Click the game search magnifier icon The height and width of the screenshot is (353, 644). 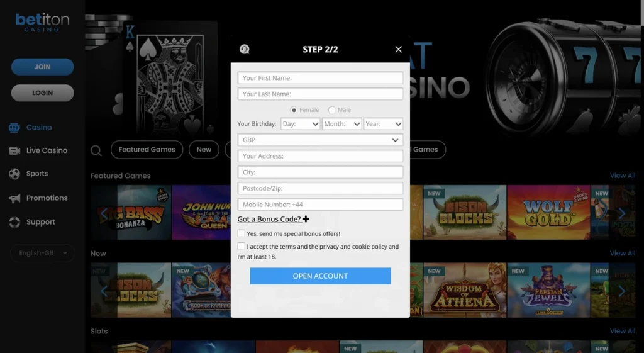(96, 150)
